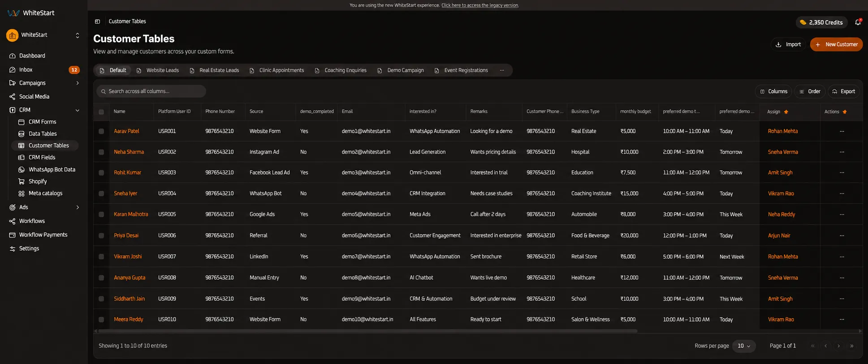868x364 pixels.
Task: Toggle the select-all header checkbox
Action: [101, 112]
